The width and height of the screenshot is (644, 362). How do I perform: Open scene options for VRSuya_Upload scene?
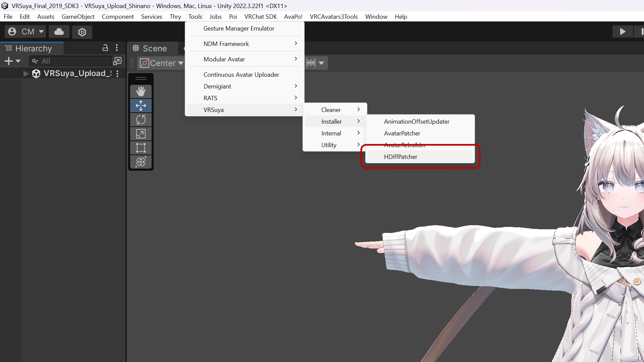(x=117, y=74)
